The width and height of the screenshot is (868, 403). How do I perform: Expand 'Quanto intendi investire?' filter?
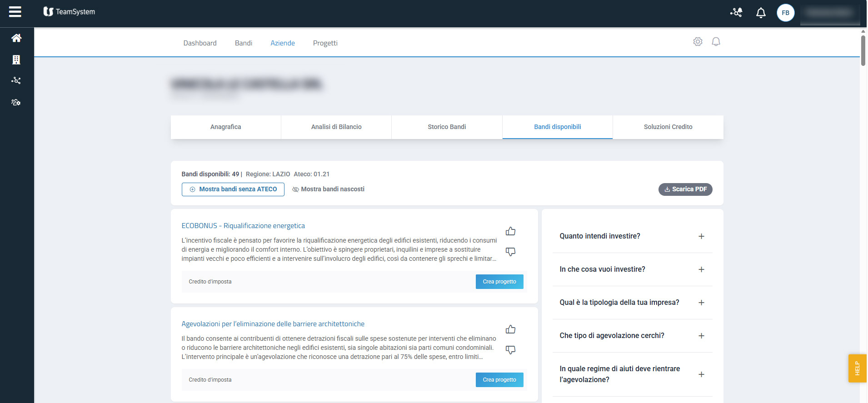click(x=701, y=236)
